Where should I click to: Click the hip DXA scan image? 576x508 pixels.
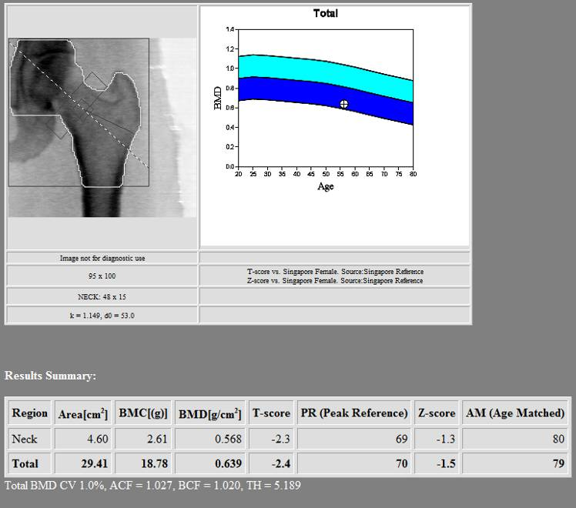click(102, 127)
